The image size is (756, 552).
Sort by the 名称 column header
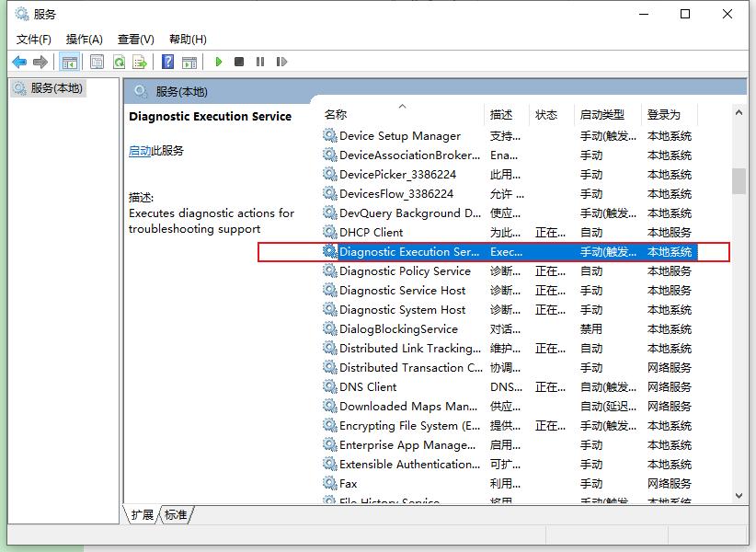coord(336,115)
